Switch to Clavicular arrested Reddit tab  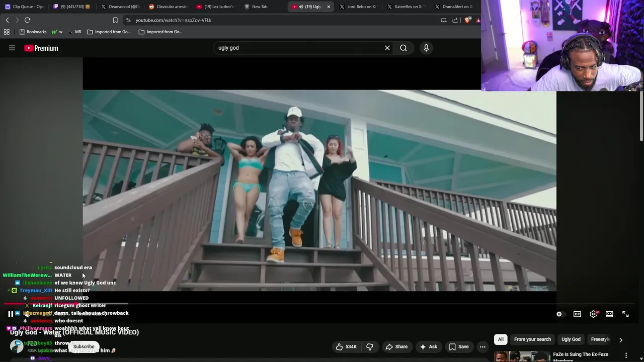168,7
